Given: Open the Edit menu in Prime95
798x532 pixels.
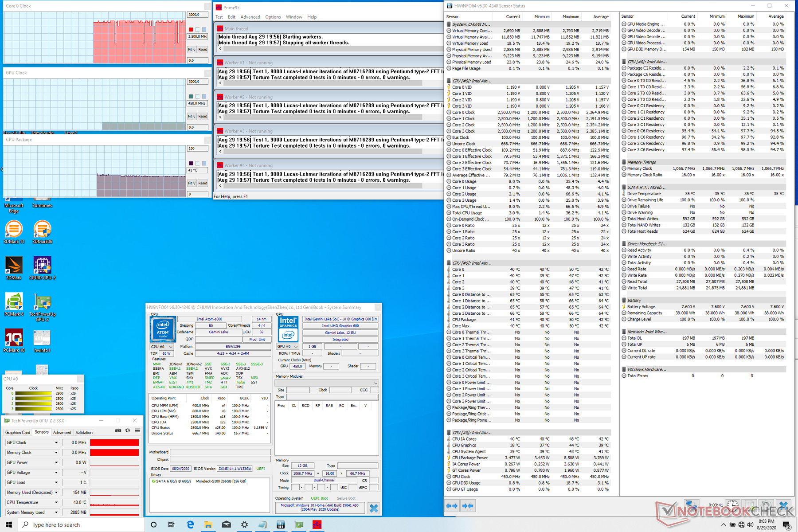Looking at the screenshot, I should [231, 17].
